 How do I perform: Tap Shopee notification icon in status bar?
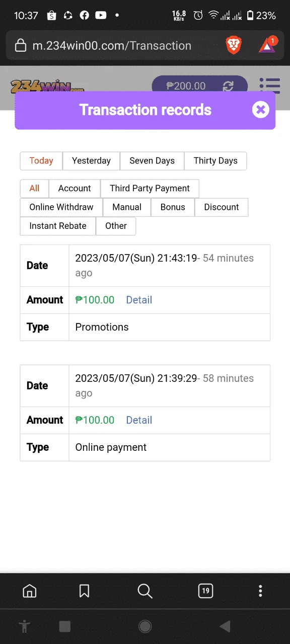pyautogui.click(x=51, y=16)
